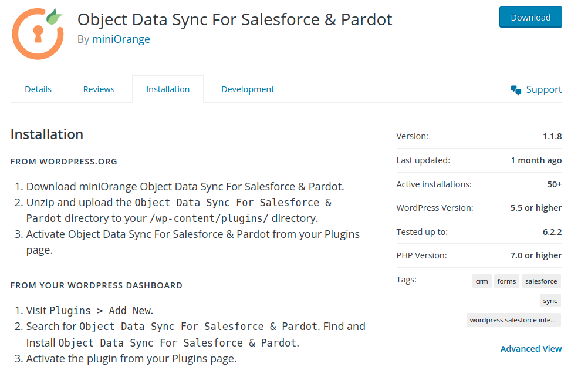Select the crm tag
This screenshot has width=588, height=370.
point(482,281)
